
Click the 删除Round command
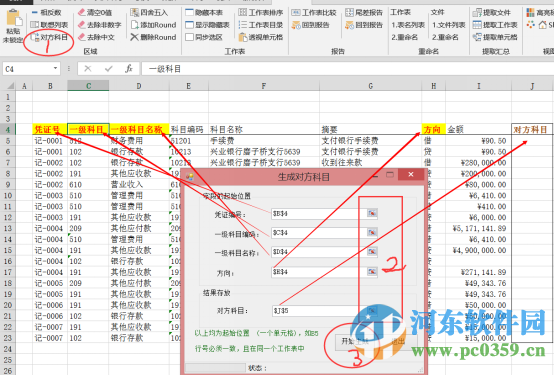click(x=153, y=37)
